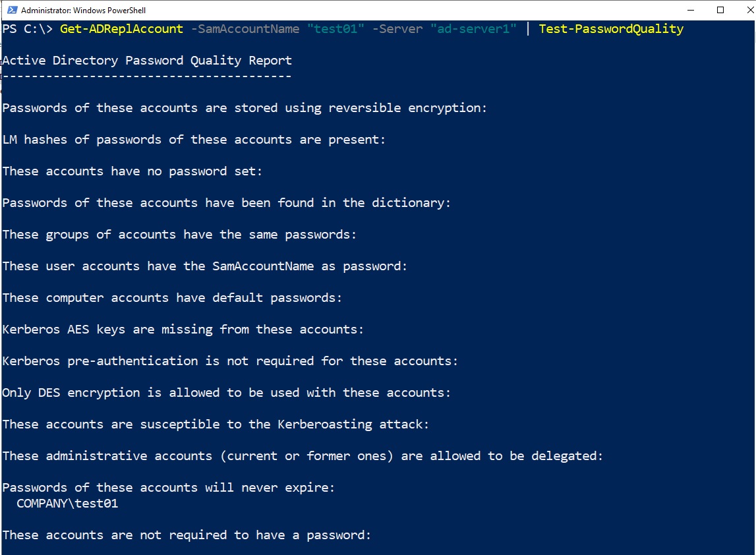756x555 pixels.
Task: Click the "test01" string argument
Action: pos(335,29)
